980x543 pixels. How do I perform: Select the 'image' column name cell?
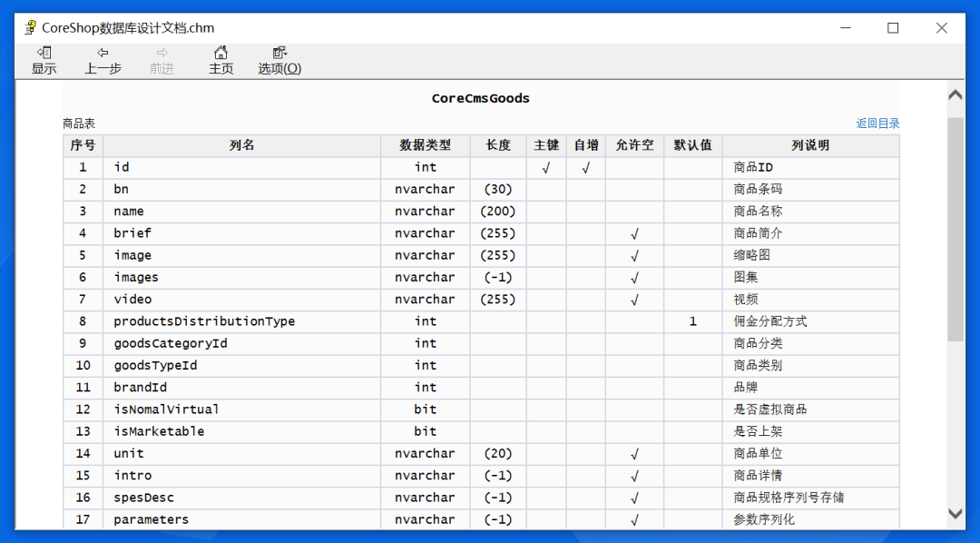pos(242,255)
